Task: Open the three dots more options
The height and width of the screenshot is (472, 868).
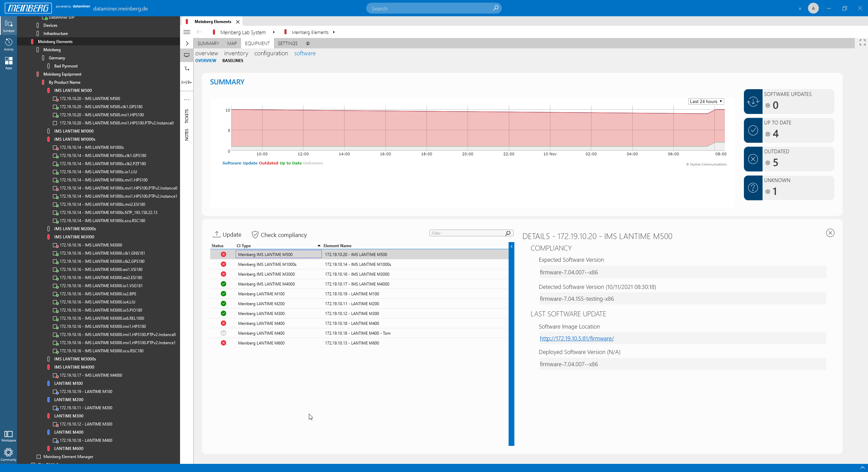Action: click(x=187, y=100)
